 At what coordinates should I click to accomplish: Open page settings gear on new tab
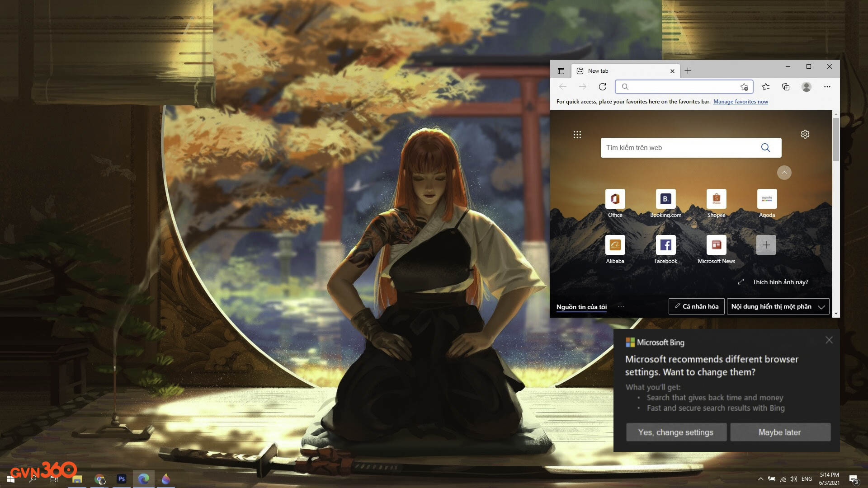click(x=805, y=134)
